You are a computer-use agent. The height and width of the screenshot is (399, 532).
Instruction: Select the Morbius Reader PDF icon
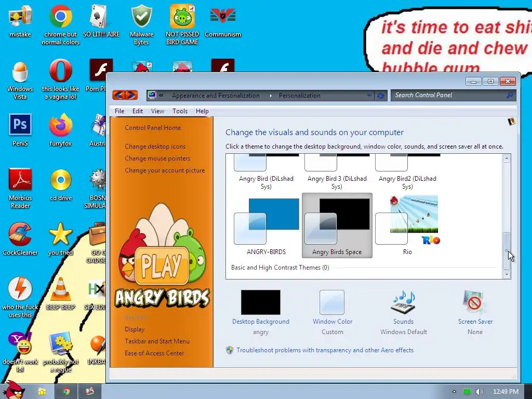pyautogui.click(x=20, y=189)
